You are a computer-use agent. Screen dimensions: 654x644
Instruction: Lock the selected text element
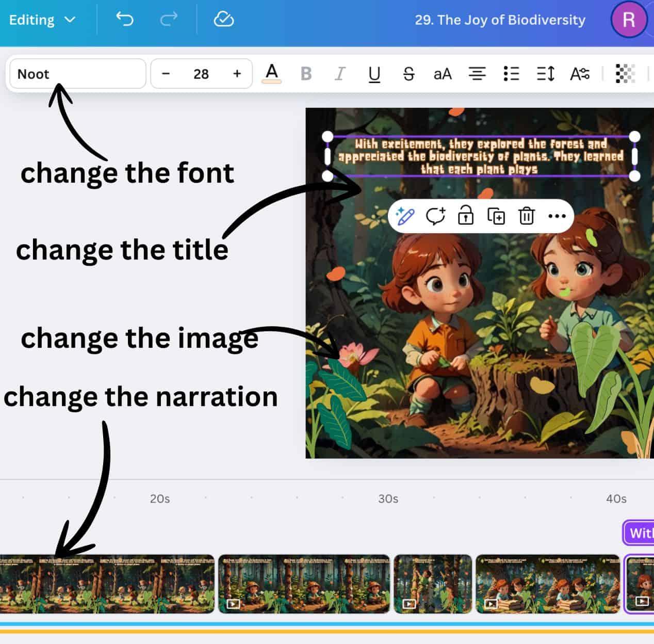click(465, 216)
